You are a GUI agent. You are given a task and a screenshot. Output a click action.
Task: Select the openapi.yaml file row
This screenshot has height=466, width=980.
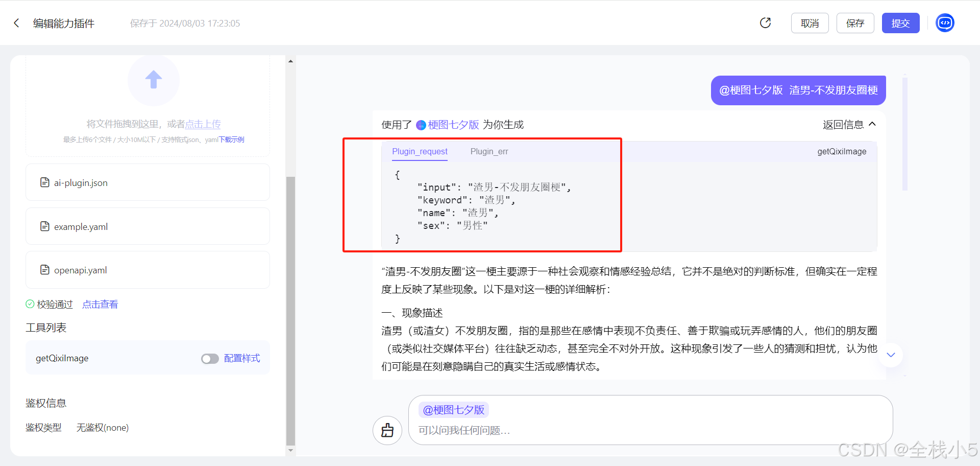point(148,270)
